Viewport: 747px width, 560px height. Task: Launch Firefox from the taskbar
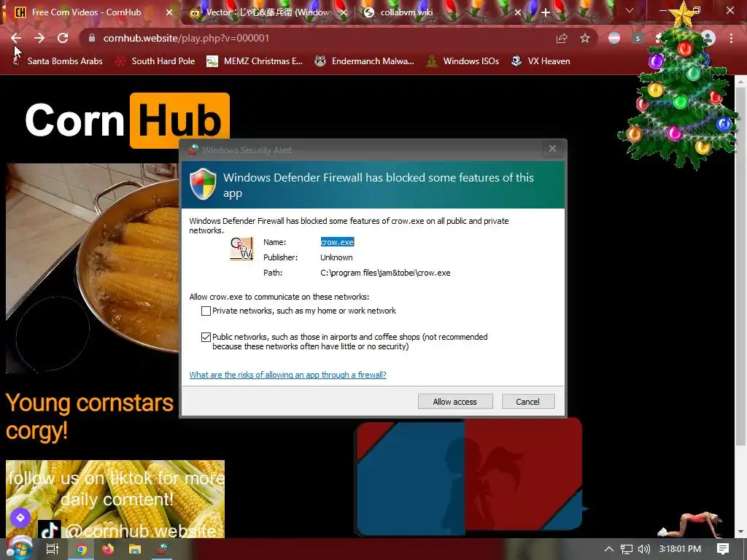tap(108, 549)
